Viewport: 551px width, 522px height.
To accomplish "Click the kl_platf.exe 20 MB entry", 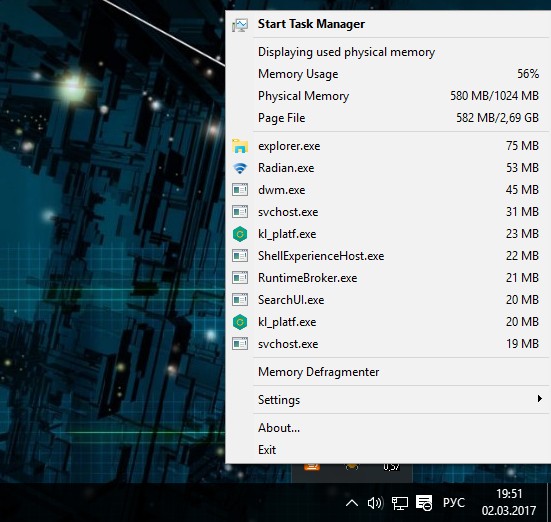I will pos(388,322).
